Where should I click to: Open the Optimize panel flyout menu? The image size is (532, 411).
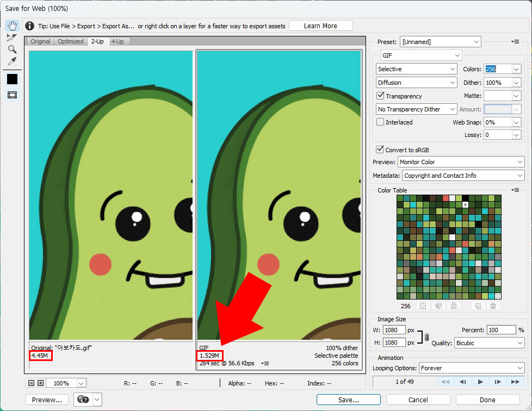pyautogui.click(x=515, y=42)
